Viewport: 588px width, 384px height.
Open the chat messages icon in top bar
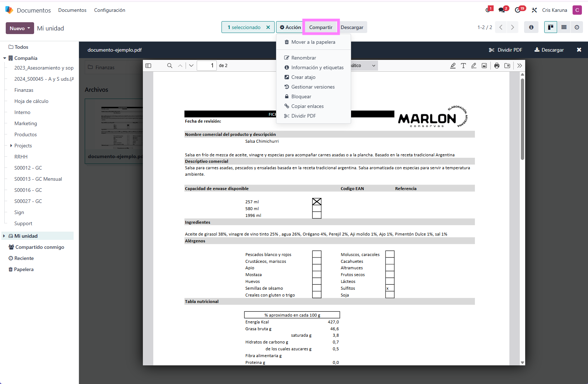pos(502,10)
